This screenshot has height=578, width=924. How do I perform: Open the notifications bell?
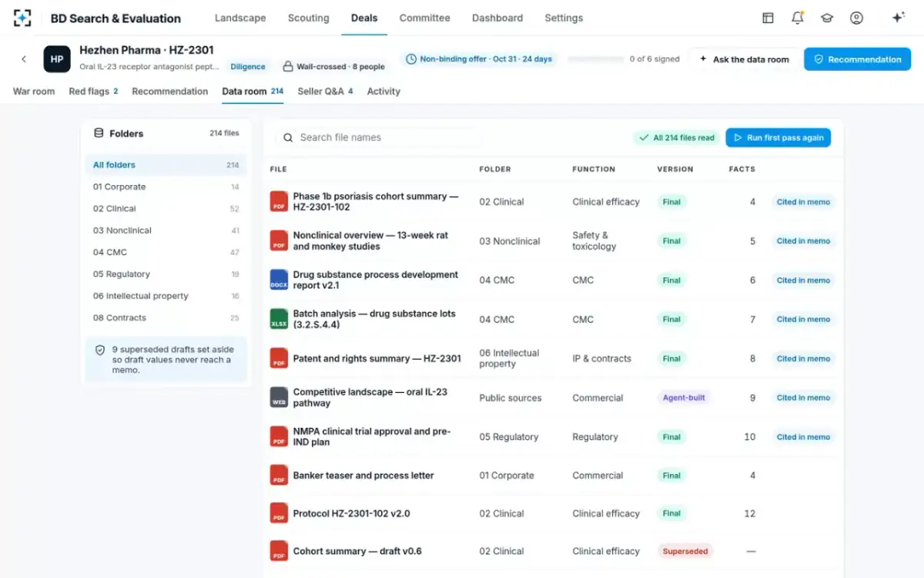click(798, 18)
